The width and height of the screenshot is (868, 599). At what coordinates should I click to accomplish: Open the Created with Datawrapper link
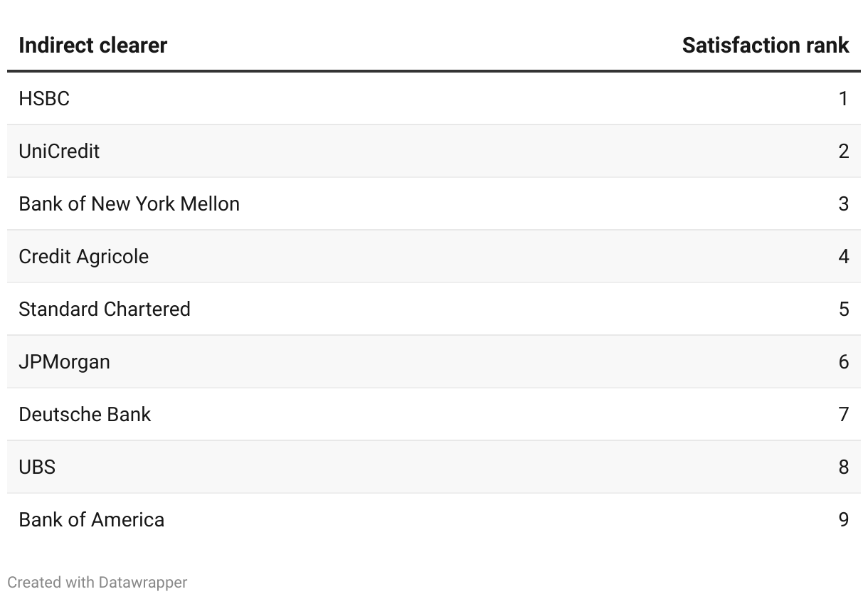click(x=97, y=582)
